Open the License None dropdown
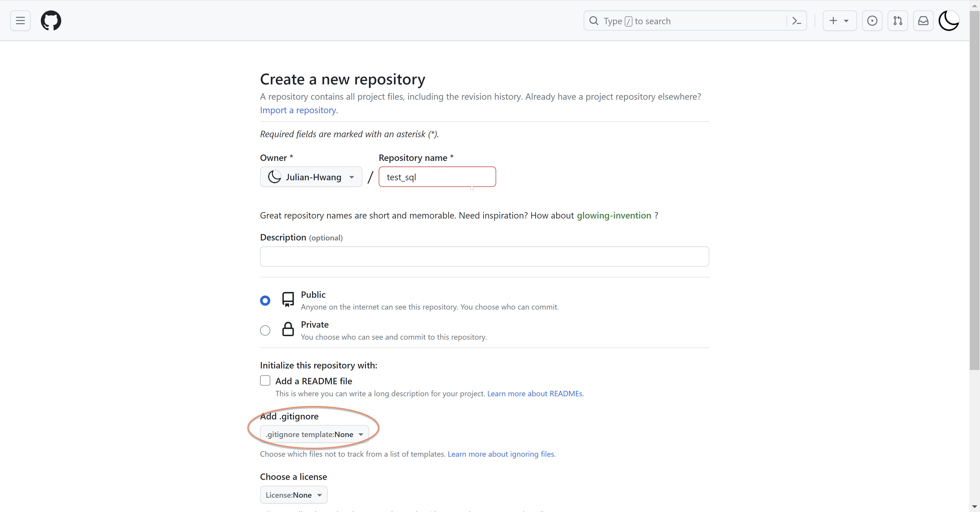The height and width of the screenshot is (512, 980). tap(293, 495)
